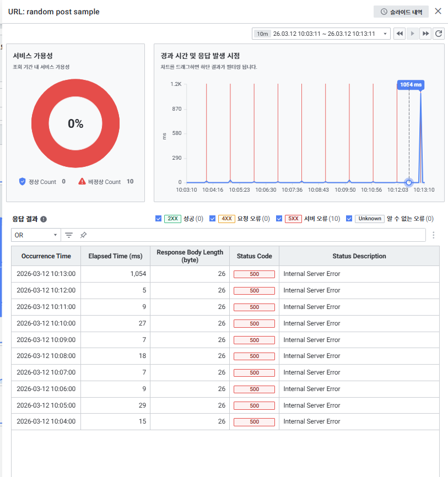The image size is (448, 477).
Task: Disable the Unknown error checkbox
Action: (349, 219)
